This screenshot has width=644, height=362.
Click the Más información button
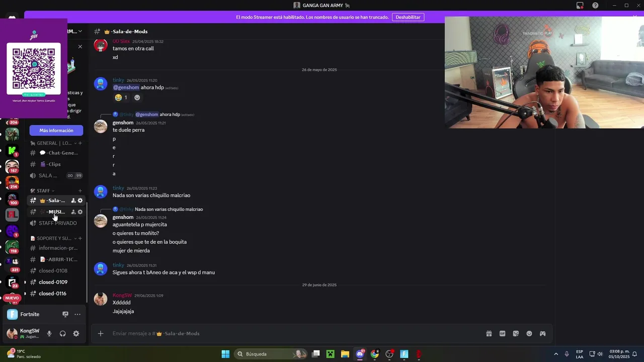[56, 130]
